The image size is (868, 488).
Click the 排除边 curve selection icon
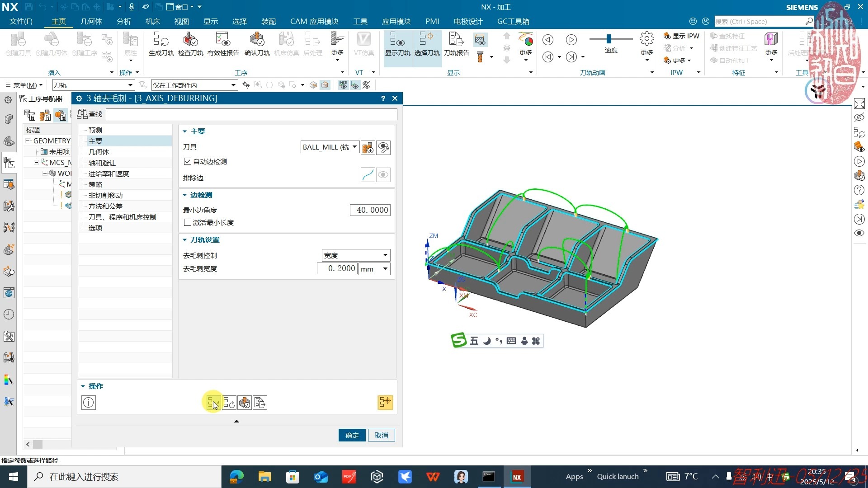[x=368, y=175]
